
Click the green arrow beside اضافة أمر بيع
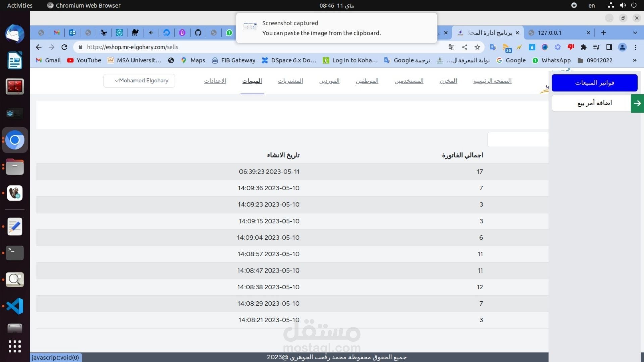click(637, 103)
